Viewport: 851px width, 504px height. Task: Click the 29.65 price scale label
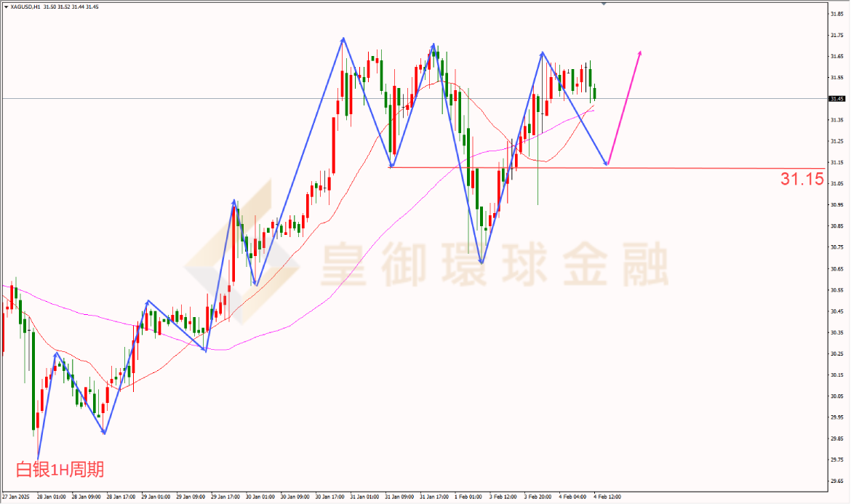pyautogui.click(x=837, y=481)
